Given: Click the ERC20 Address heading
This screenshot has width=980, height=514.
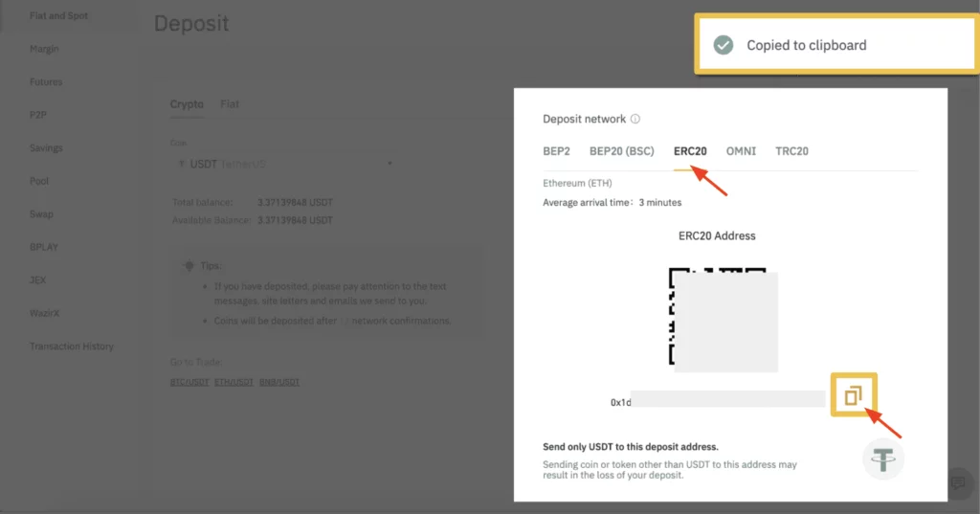Looking at the screenshot, I should (x=717, y=235).
